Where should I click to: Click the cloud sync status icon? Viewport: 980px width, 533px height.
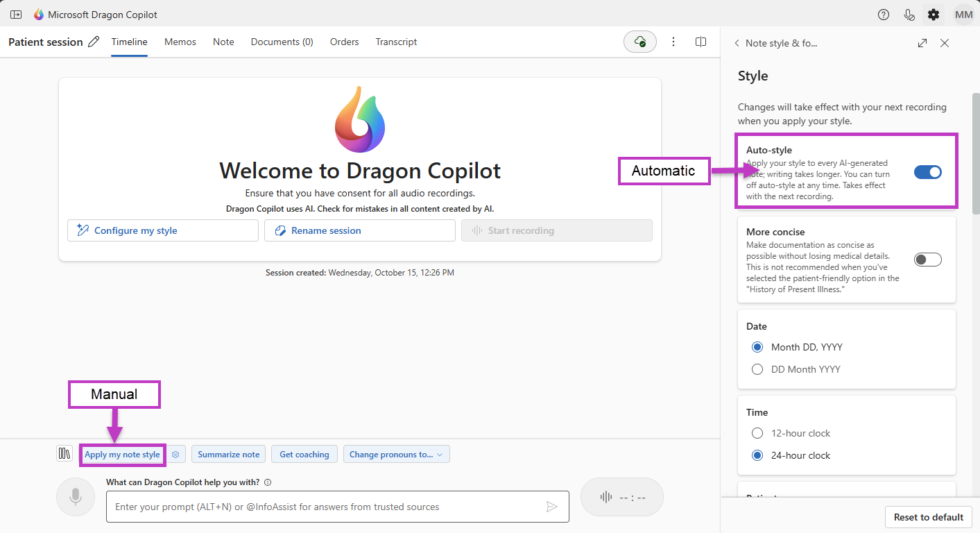pyautogui.click(x=639, y=42)
